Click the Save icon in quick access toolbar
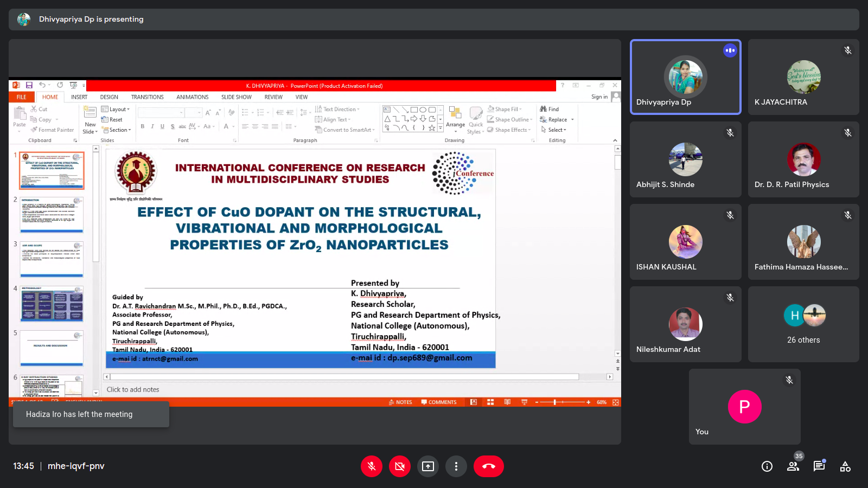Viewport: 868px width, 488px height. 29,85
